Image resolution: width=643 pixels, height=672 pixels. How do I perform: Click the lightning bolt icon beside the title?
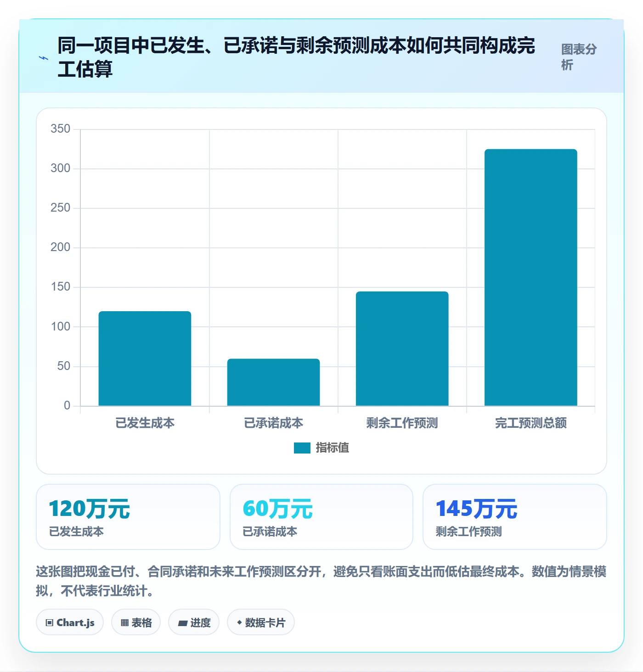(44, 58)
